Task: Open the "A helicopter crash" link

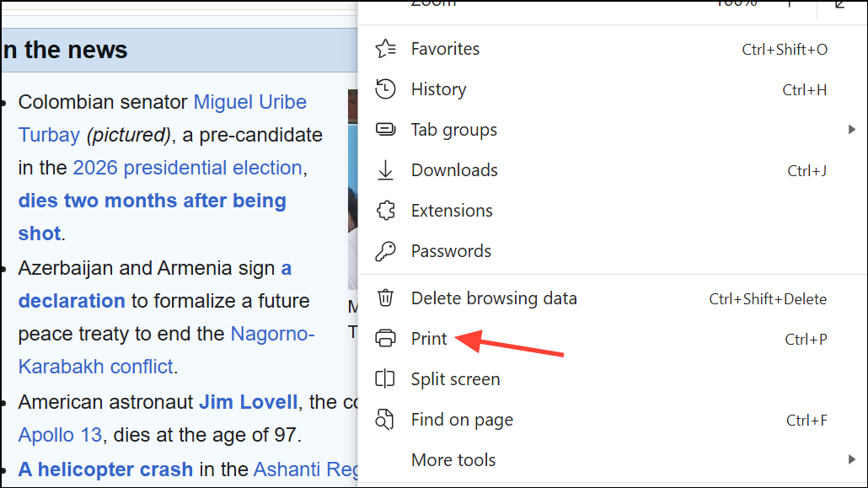Action: (x=105, y=469)
